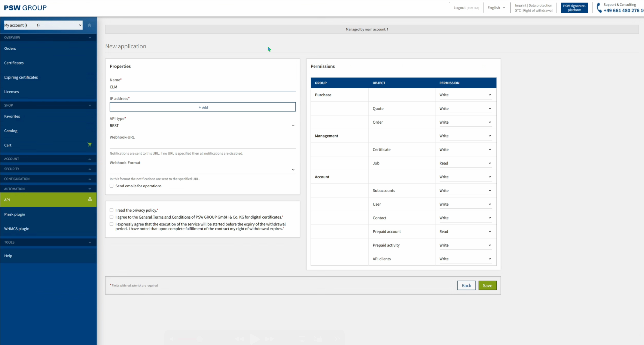Image resolution: width=644 pixels, height=345 pixels.
Task: Open the privacy policy link
Action: tap(144, 210)
